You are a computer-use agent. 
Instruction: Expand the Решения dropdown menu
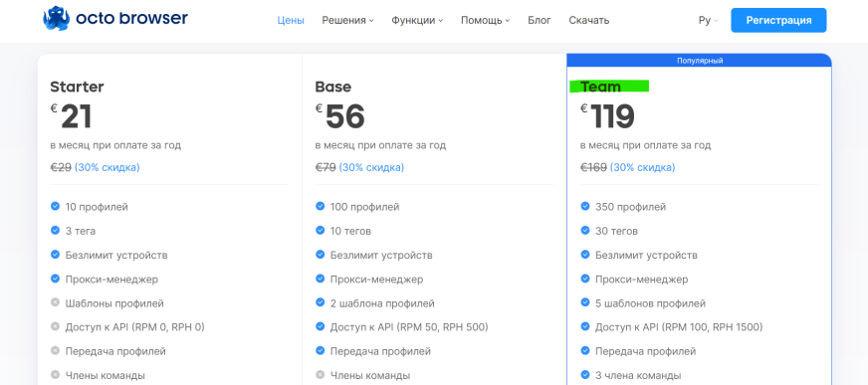[x=347, y=21]
